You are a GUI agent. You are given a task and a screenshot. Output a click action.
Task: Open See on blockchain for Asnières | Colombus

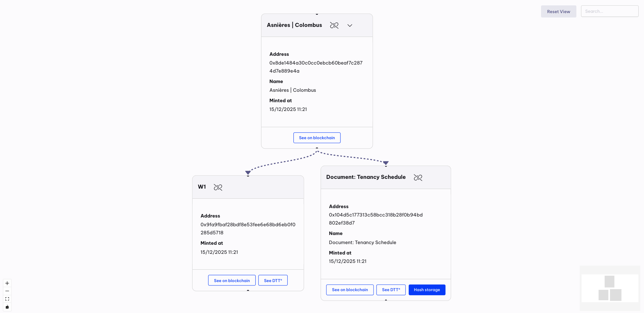[317, 138]
